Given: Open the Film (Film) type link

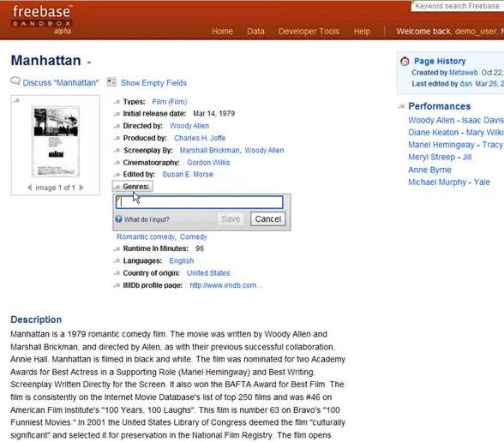Looking at the screenshot, I should (170, 102).
